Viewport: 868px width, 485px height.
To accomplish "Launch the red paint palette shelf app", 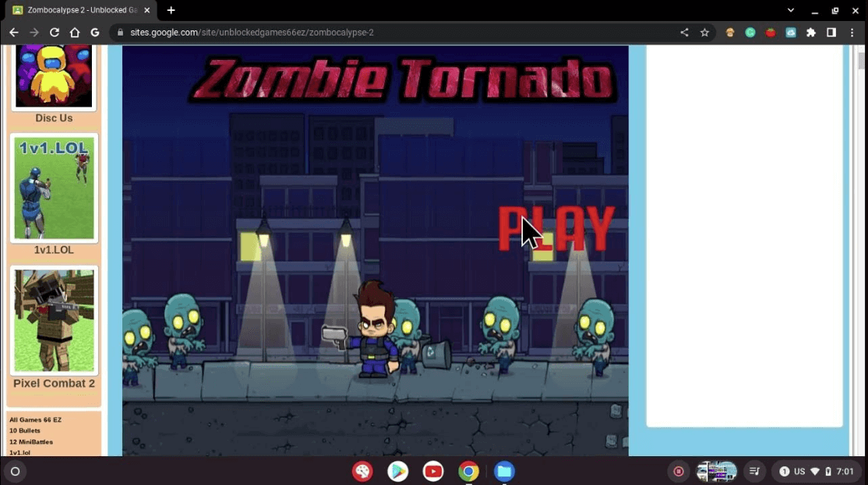I will tap(362, 471).
